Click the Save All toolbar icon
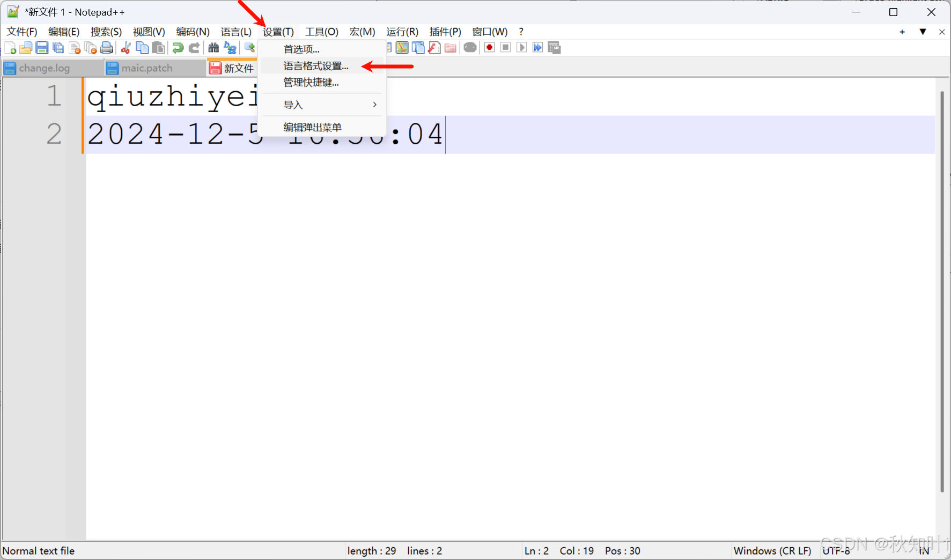 point(58,48)
